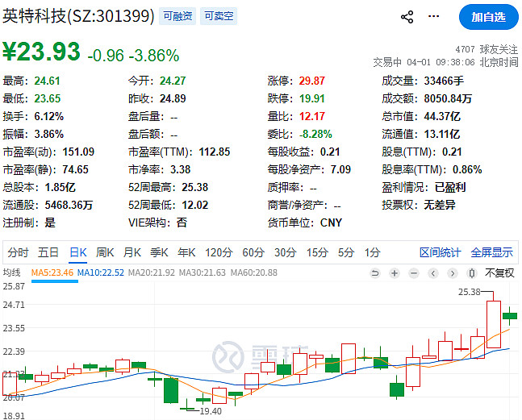Click the 跌停 value 19.91

point(311,98)
